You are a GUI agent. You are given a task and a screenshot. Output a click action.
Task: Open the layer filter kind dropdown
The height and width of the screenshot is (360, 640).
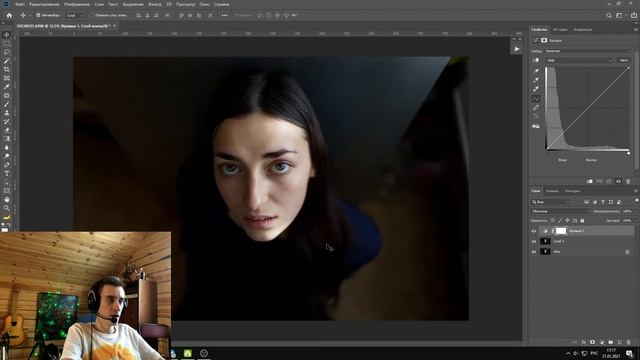[550, 202]
